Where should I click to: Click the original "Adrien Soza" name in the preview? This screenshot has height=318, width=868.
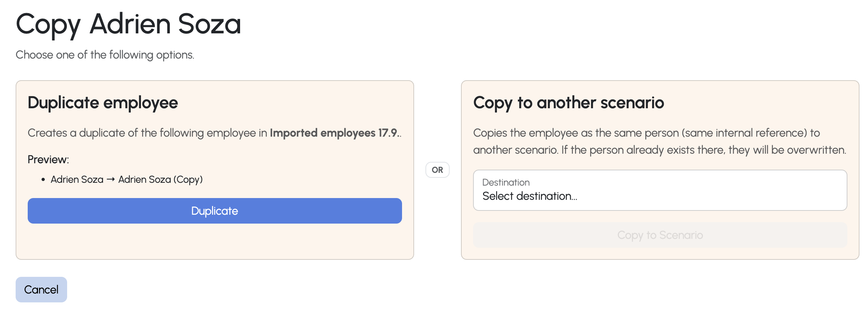pos(77,180)
